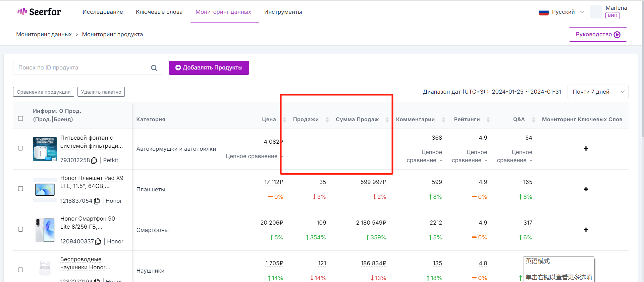
Task: Sort by Сумма Продаж column
Action: pos(387,120)
